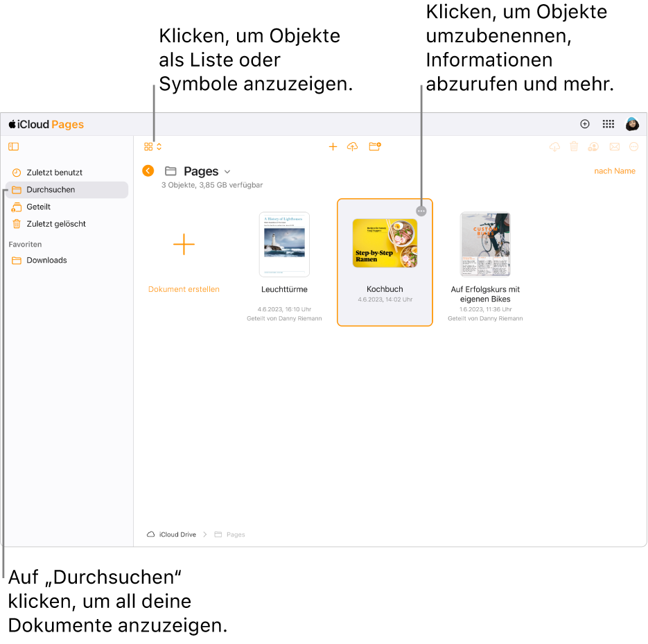Click the 'Pages' folder heading text
648x644 pixels.
coord(201,171)
